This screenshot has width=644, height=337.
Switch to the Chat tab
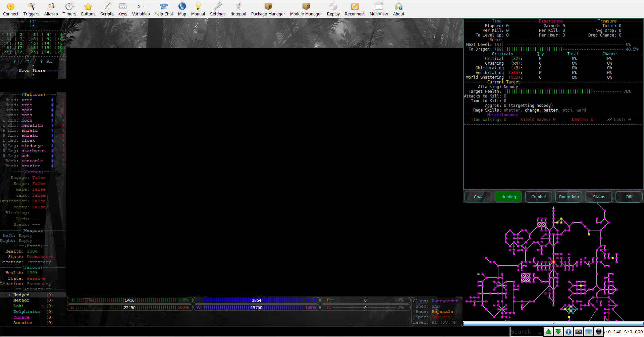coord(478,197)
